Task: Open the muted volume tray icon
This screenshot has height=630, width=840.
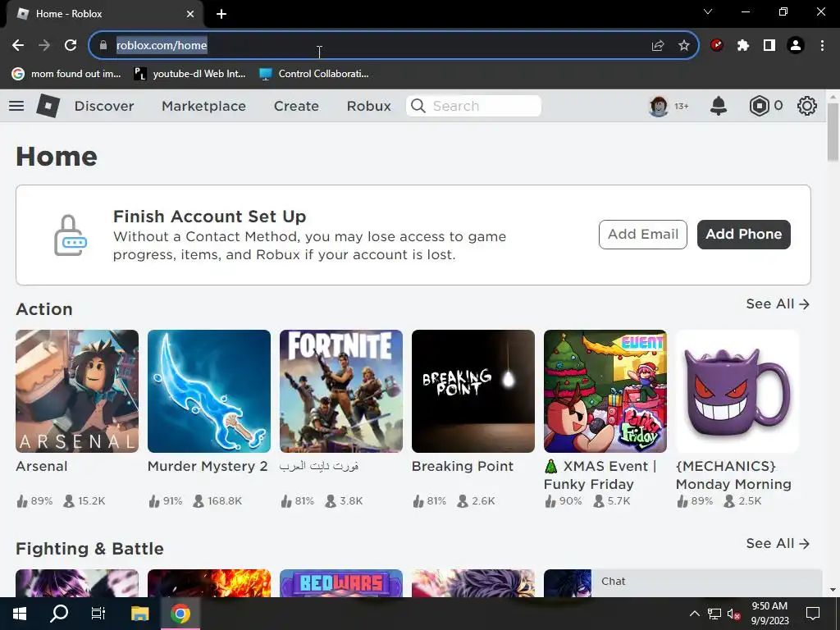Action: point(733,614)
